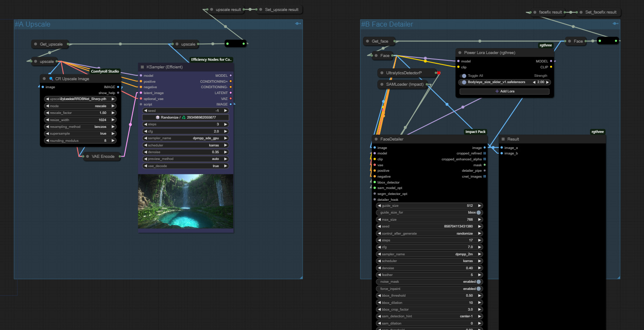Open the scheduler dropdown in FaceDetailer
The width and height of the screenshot is (644, 330).
coord(429,261)
